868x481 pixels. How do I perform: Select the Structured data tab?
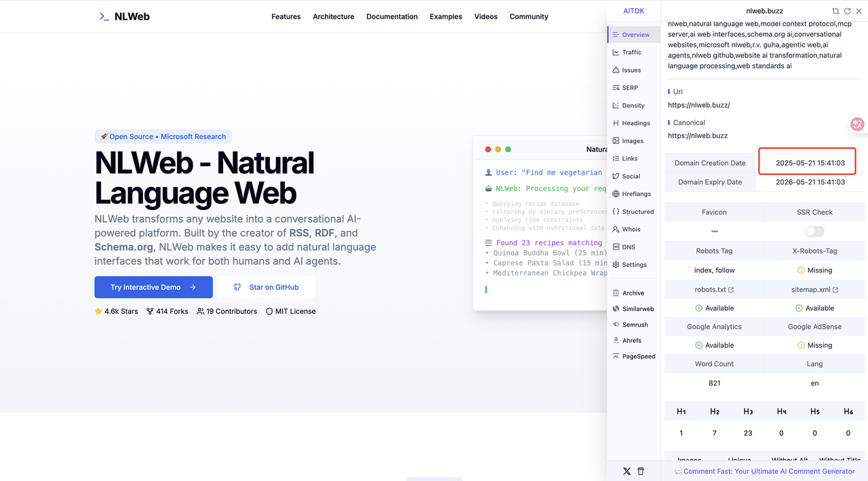tap(637, 212)
